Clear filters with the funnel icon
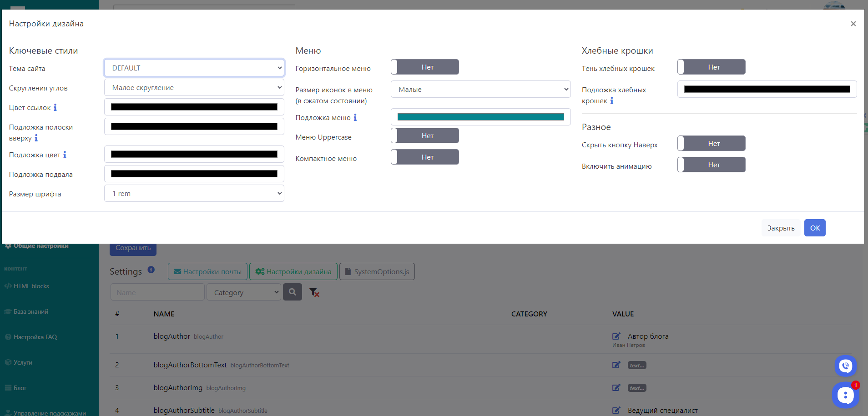 314,293
